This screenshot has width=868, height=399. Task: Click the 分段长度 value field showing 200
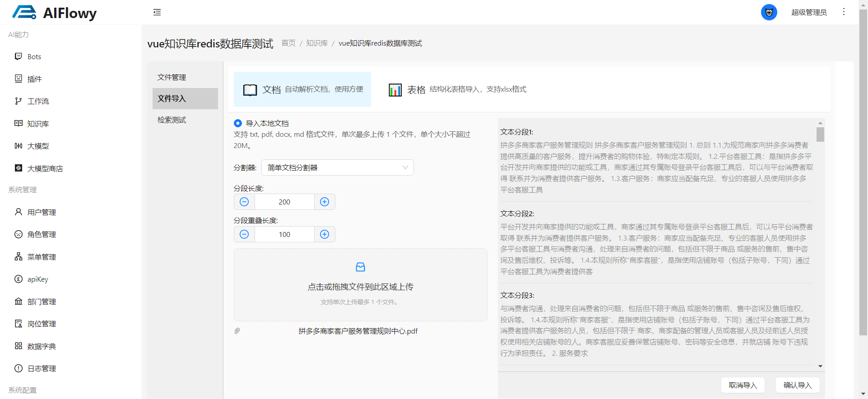(284, 202)
